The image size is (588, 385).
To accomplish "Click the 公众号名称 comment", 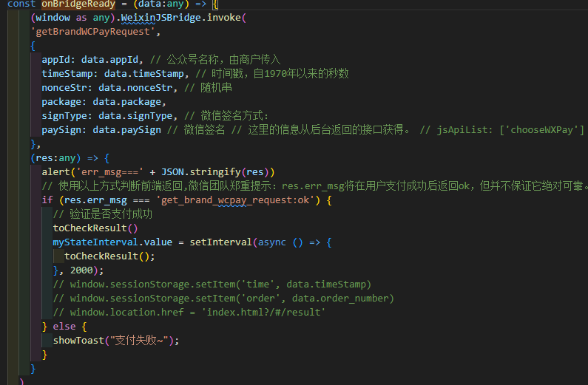I will [x=215, y=60].
